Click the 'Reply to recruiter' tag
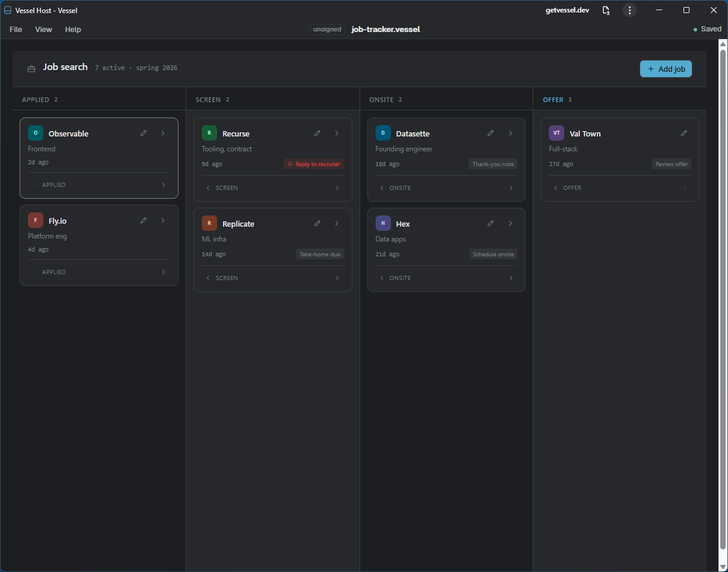The height and width of the screenshot is (572, 728). [314, 164]
